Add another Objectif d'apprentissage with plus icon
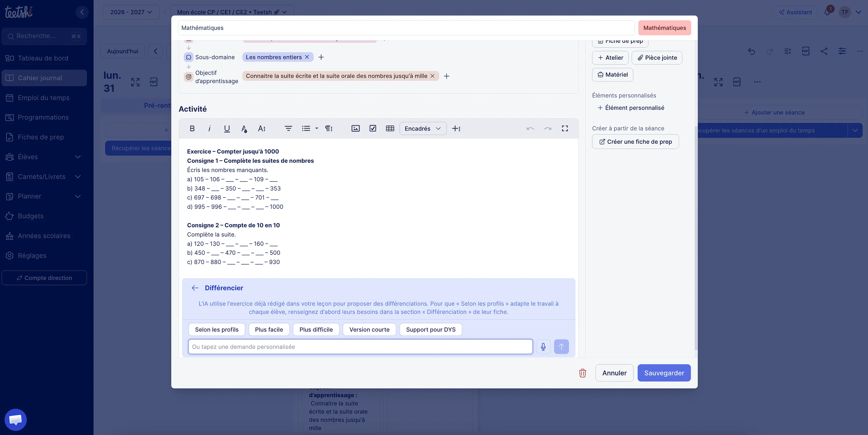Image resolution: width=868 pixels, height=435 pixels. [x=446, y=76]
